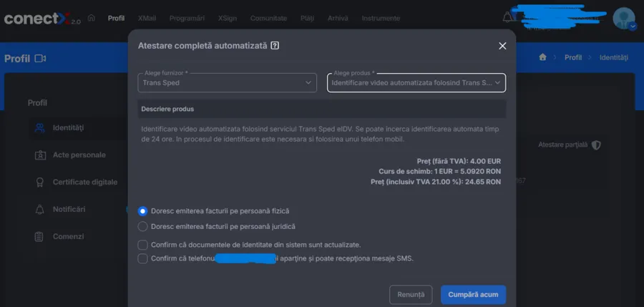
Task: Click the Certificate digitale ribbon icon
Action: tap(39, 182)
